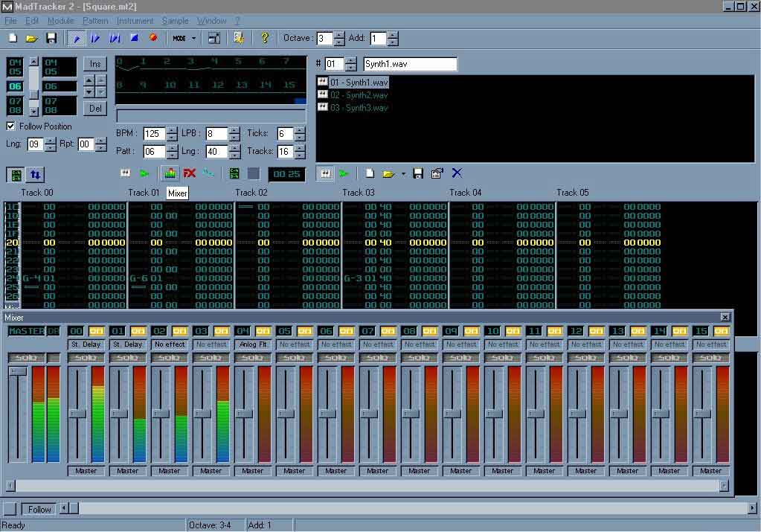
Task: Click the Ins button
Action: click(x=95, y=64)
